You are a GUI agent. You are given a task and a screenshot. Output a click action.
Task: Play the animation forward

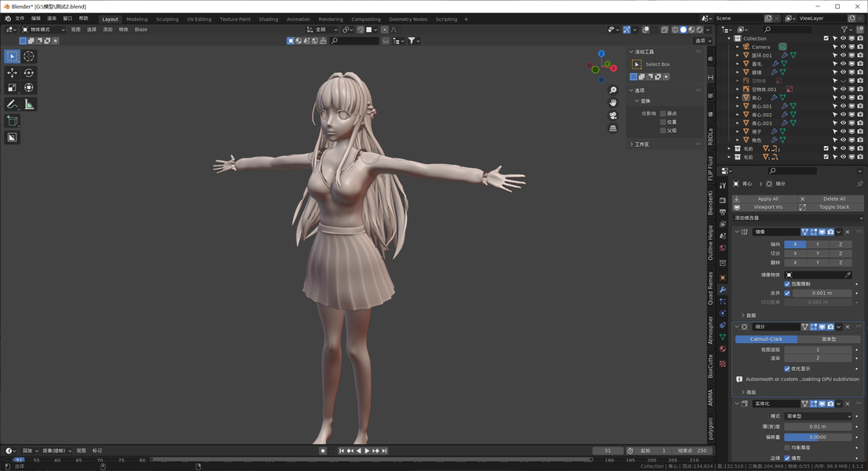[x=367, y=451]
